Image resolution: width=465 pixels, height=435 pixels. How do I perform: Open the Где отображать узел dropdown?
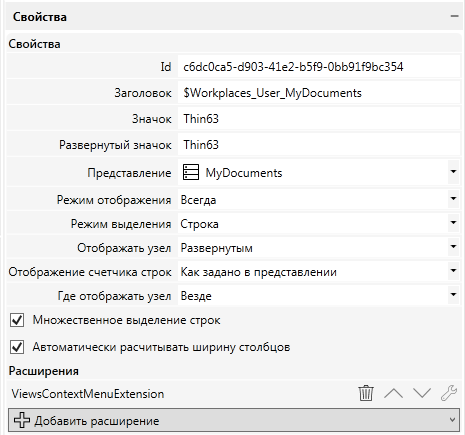[453, 295]
